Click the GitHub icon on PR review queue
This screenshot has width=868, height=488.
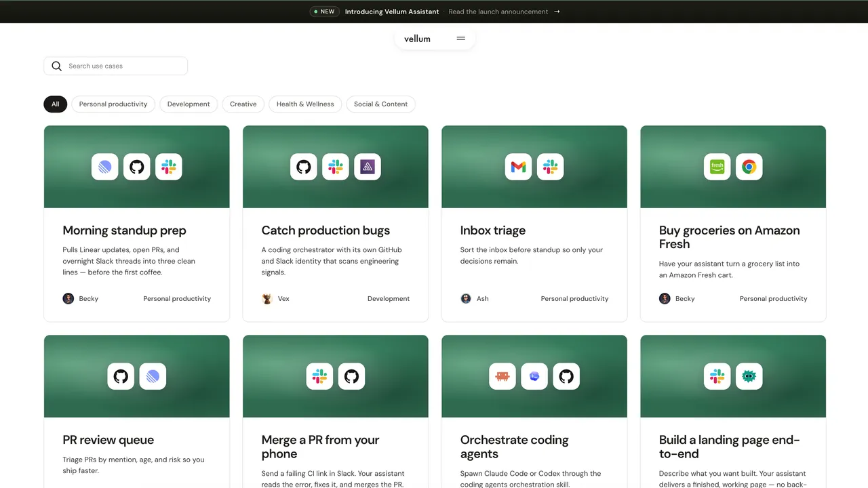(121, 376)
